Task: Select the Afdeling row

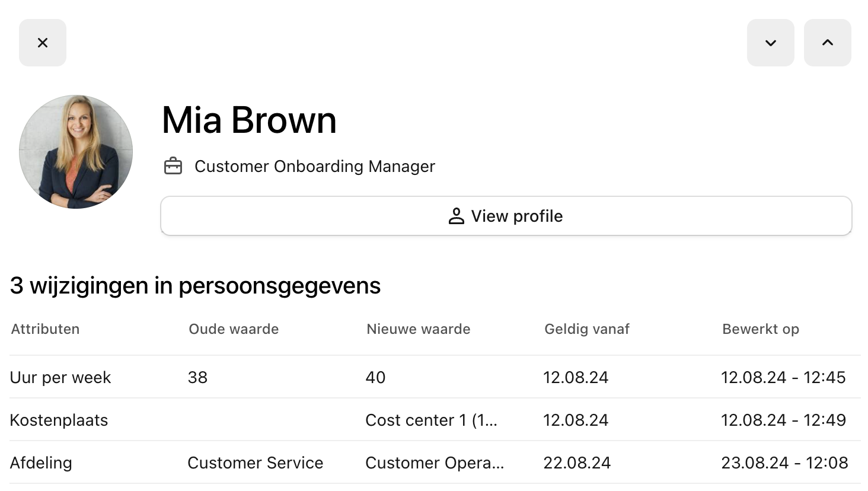Action: coord(41,463)
